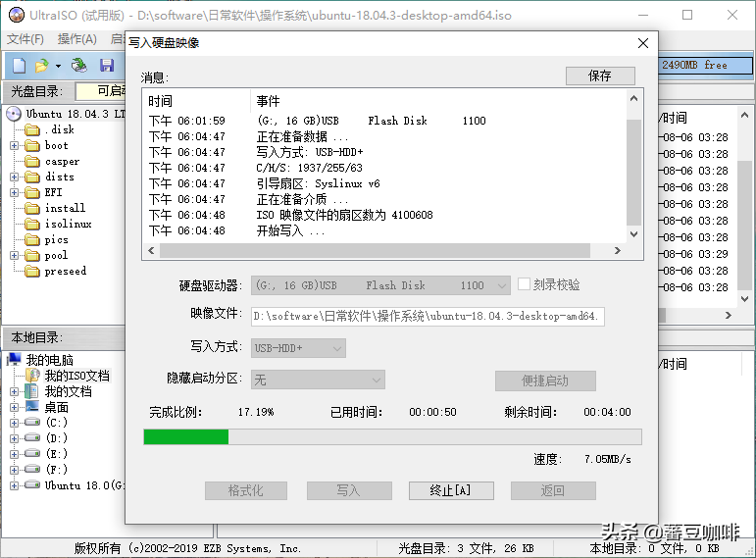The width and height of the screenshot is (756, 558).
Task: Expand the 我的文档 tree node
Action: click(x=14, y=391)
